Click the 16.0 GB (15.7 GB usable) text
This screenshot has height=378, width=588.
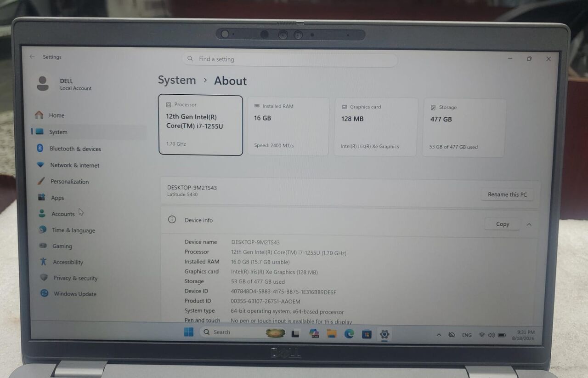pyautogui.click(x=260, y=262)
